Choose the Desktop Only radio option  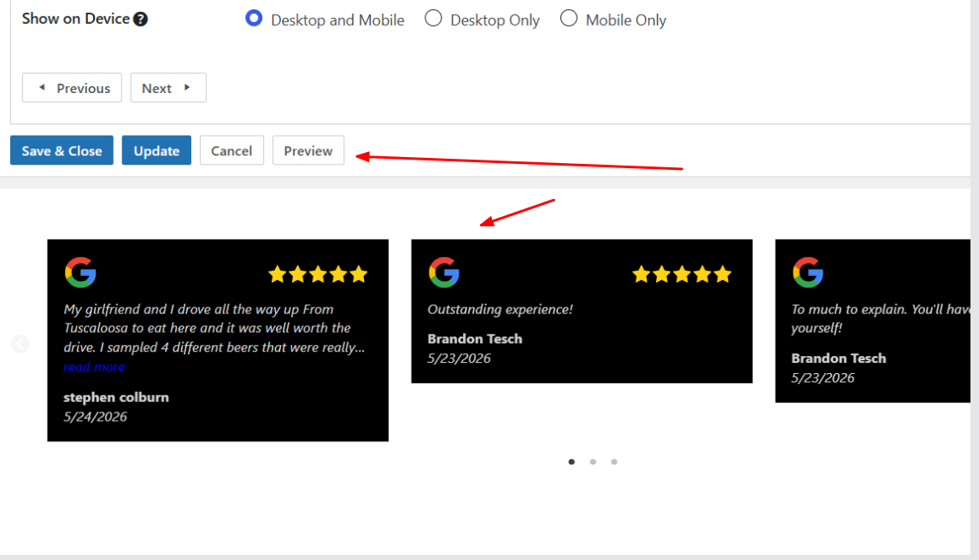(x=433, y=19)
